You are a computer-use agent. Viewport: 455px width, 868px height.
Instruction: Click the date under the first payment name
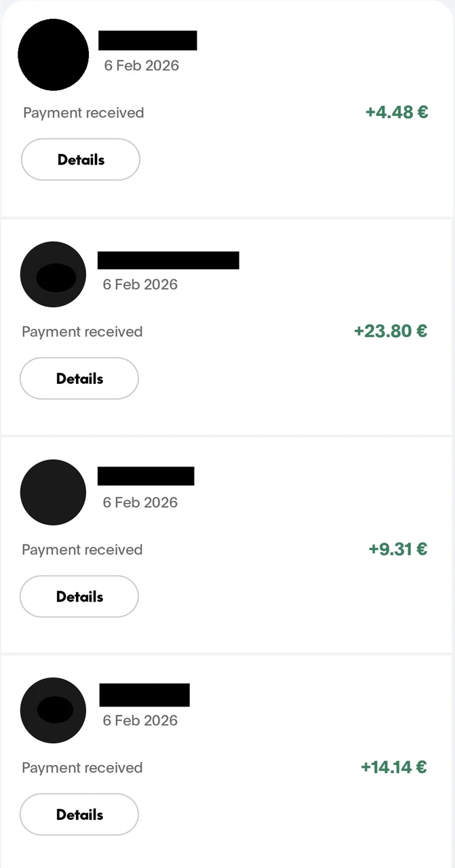[141, 65]
